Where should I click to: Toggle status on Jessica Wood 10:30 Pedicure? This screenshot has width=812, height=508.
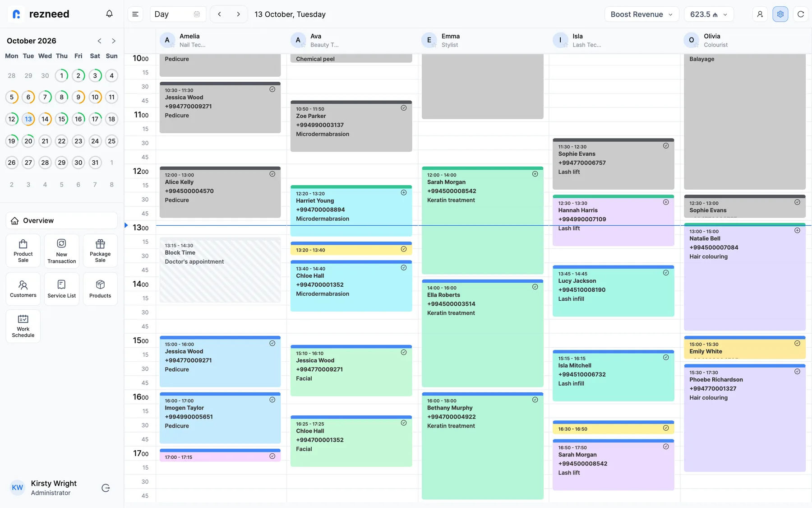pyautogui.click(x=272, y=89)
